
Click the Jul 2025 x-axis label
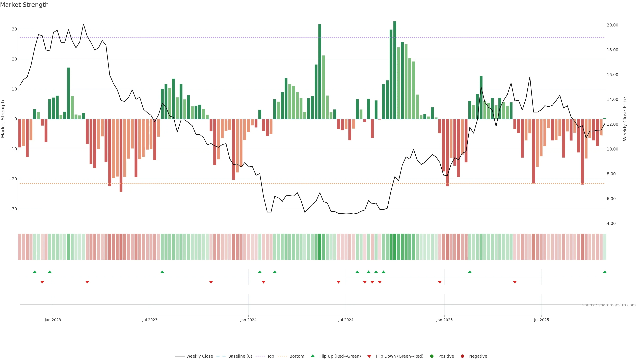tap(541, 320)
